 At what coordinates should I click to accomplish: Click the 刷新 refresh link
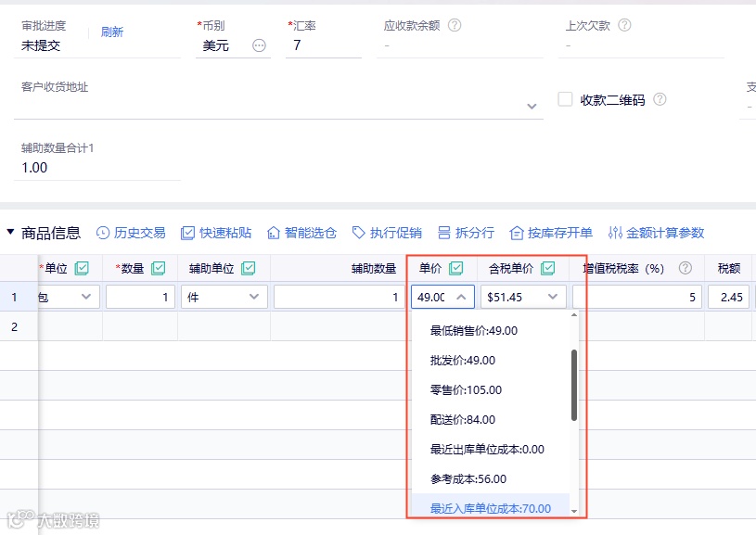point(112,32)
